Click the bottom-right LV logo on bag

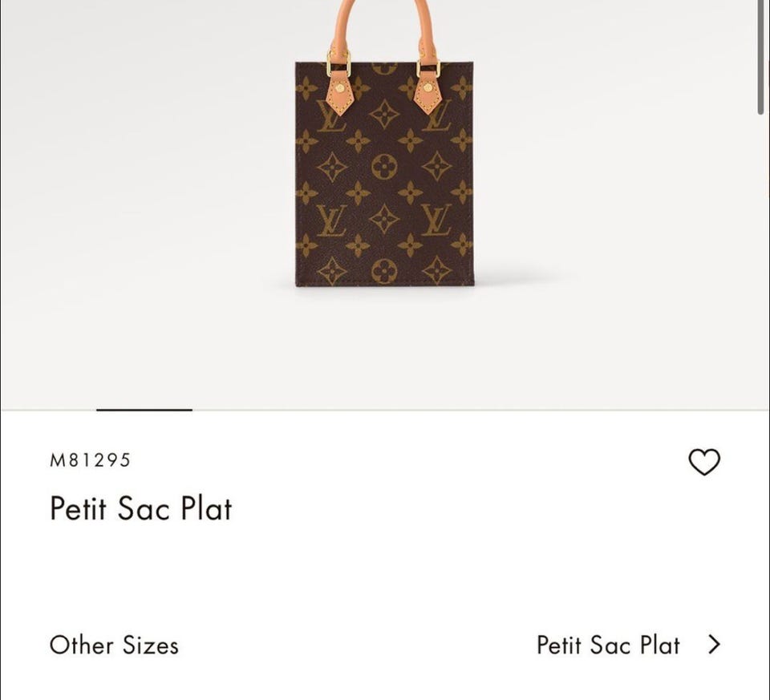pos(436,220)
